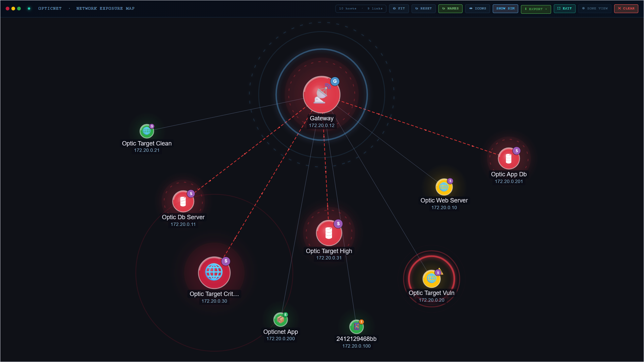Screen dimensions: 644x362
Task: Click the 172.20.0.11 IP address
Action: coord(183,225)
